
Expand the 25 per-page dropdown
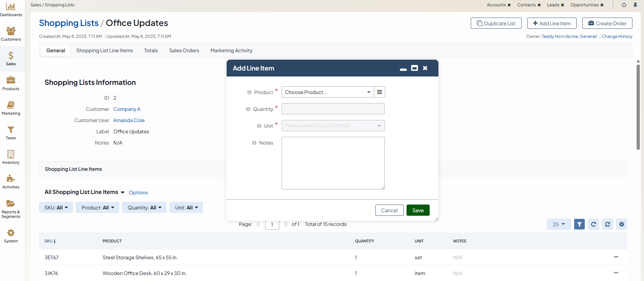pyautogui.click(x=558, y=224)
